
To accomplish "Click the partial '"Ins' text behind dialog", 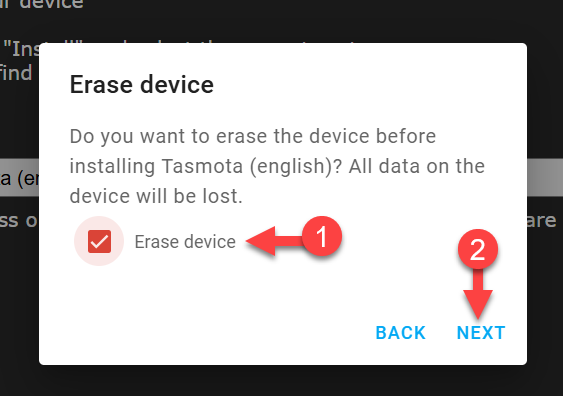I will point(21,48).
